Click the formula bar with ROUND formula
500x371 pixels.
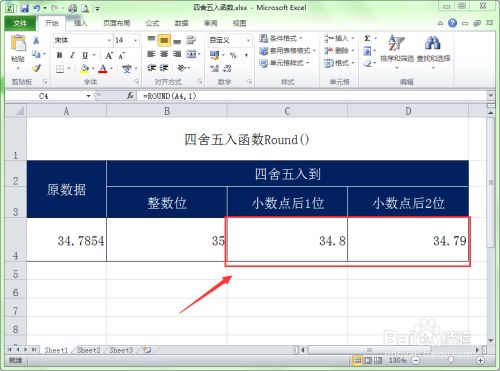[312, 96]
